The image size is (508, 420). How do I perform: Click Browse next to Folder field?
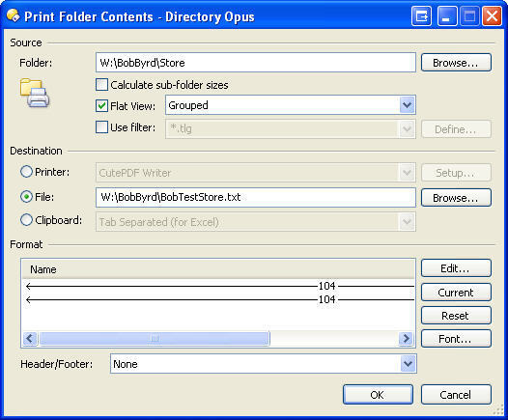click(x=456, y=63)
